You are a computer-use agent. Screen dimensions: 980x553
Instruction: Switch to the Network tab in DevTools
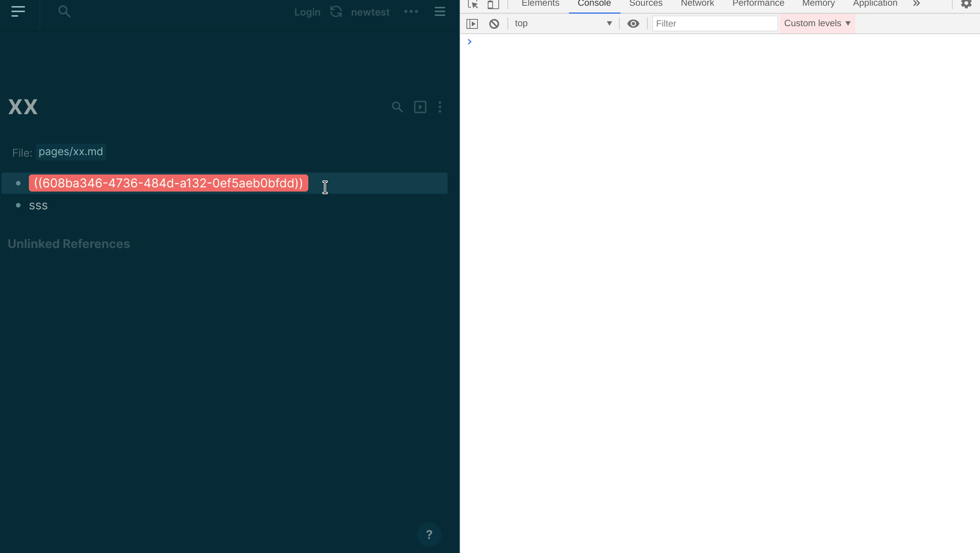(x=697, y=3)
